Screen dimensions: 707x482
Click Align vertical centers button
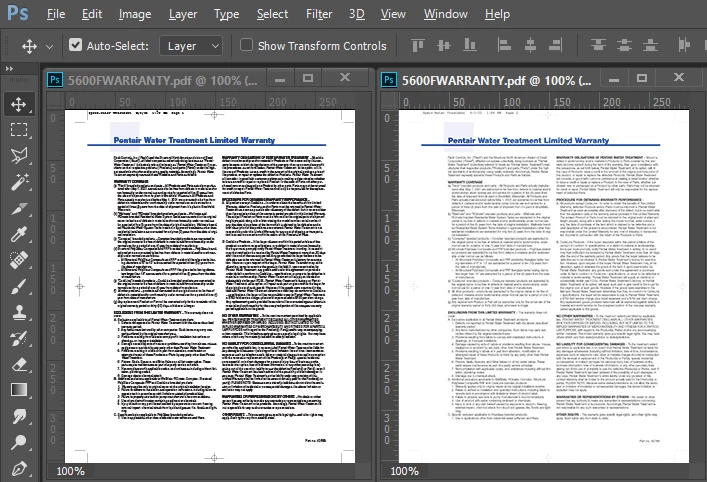444,45
